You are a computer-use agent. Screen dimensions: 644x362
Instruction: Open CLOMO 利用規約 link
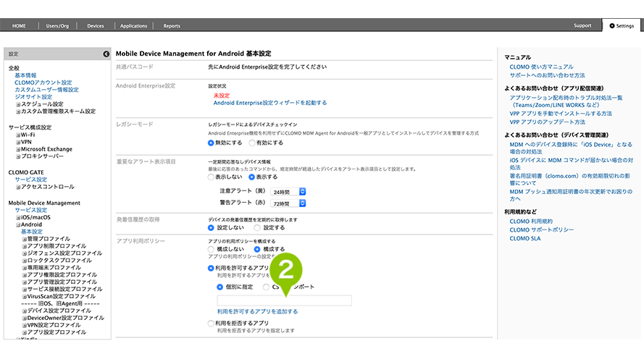tap(531, 222)
